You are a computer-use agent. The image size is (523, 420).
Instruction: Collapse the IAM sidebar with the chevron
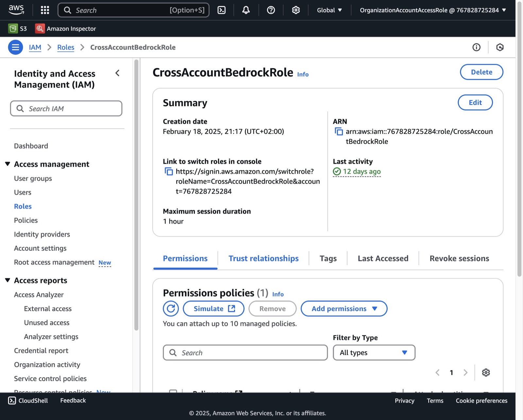click(x=117, y=73)
